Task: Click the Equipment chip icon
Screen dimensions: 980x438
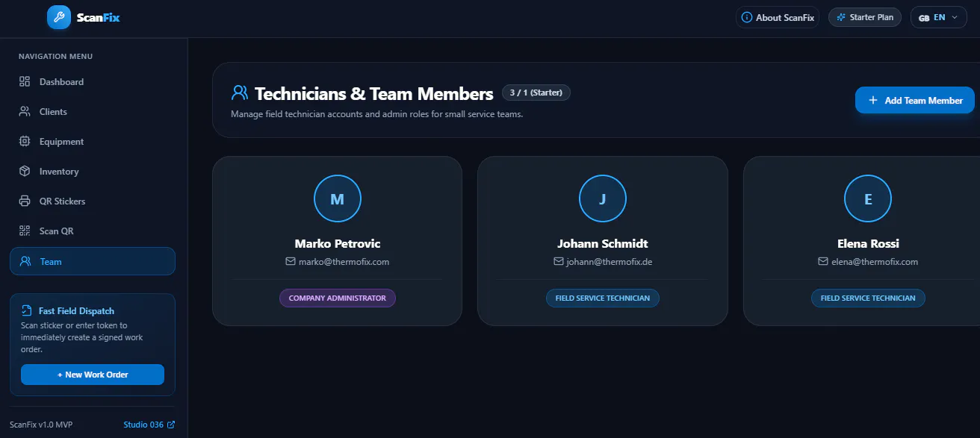Action: (x=25, y=141)
